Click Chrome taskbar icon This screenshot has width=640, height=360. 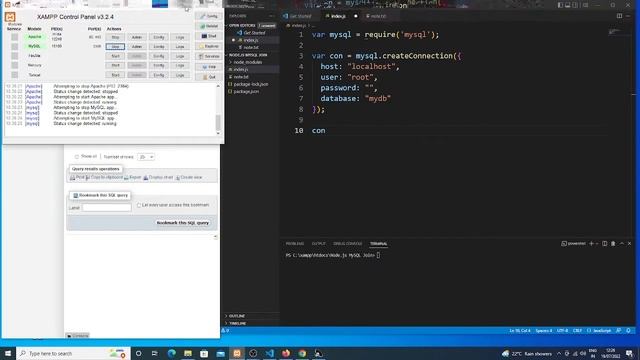click(302, 353)
